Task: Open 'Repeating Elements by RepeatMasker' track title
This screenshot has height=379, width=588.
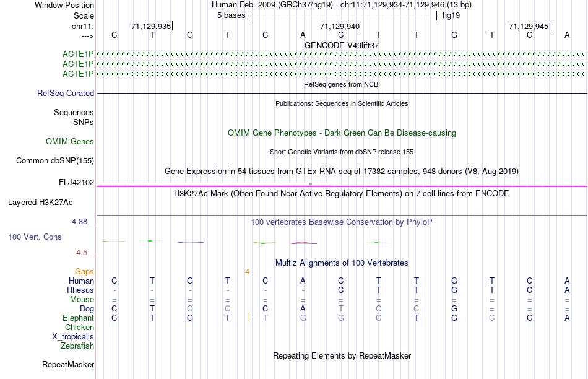Action: coord(342,355)
